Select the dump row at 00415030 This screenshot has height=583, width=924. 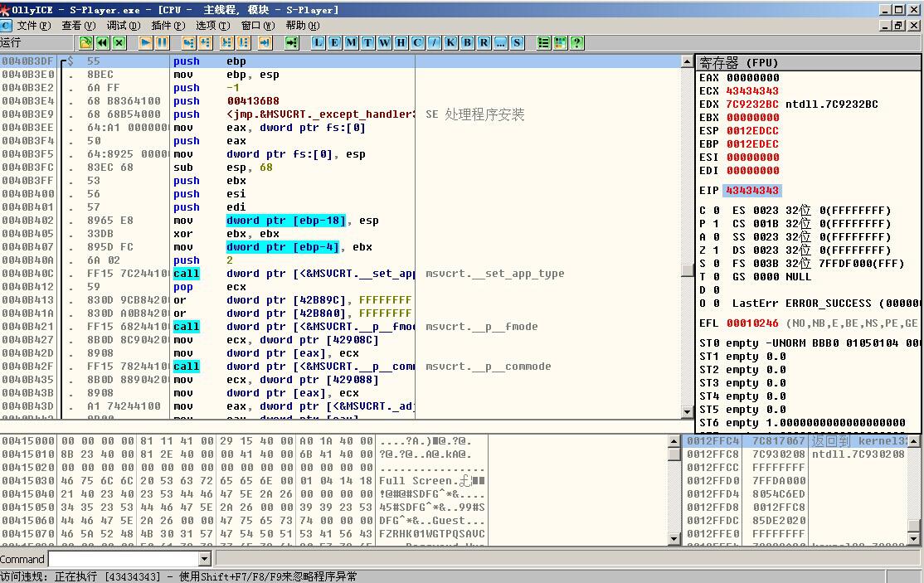coord(334,480)
